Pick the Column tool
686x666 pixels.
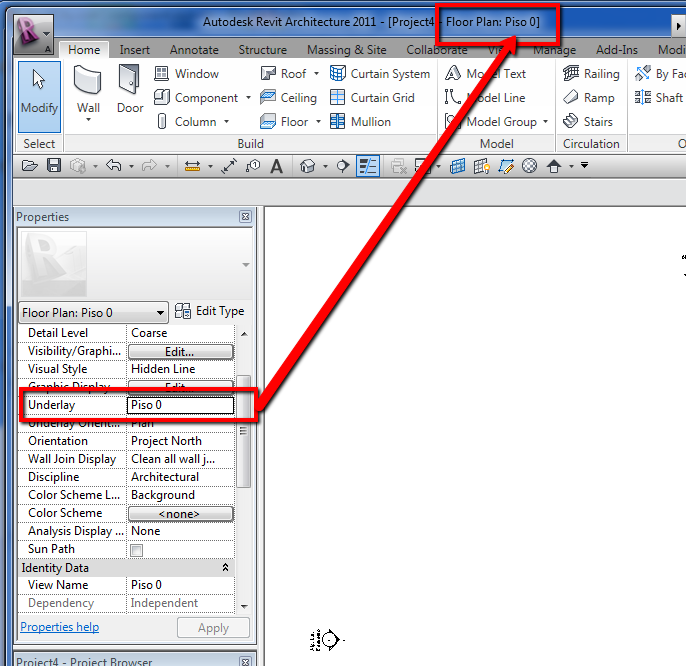[x=187, y=122]
